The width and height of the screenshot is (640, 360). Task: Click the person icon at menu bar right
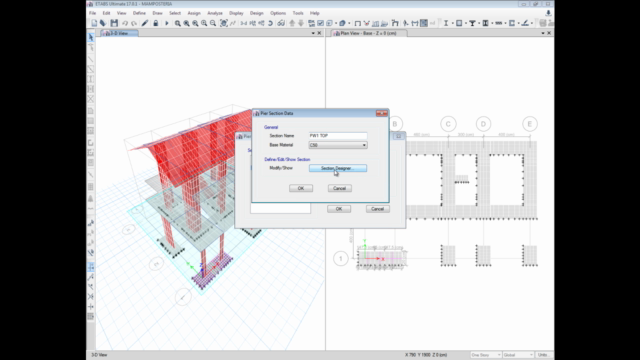[548, 13]
